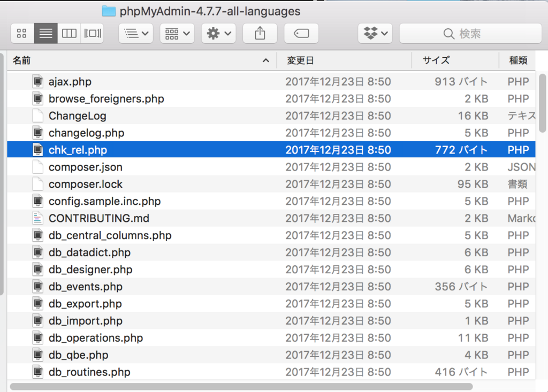Open the Dropbox toolbar menu
Screen dimensions: 548x392
375,34
